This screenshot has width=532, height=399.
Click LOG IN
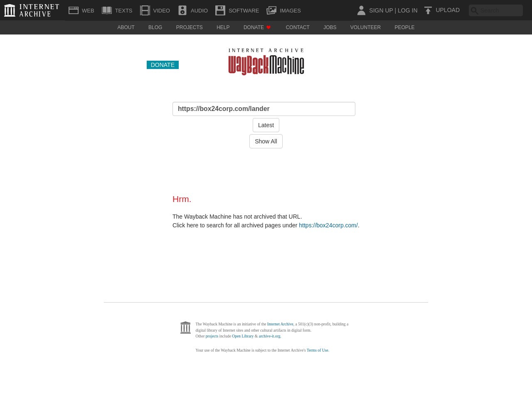407,10
